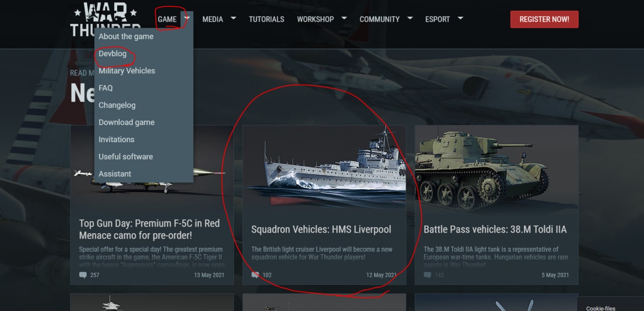Viewport: 644px width, 311px height.
Task: Click the 102 comments count
Action: pyautogui.click(x=267, y=275)
